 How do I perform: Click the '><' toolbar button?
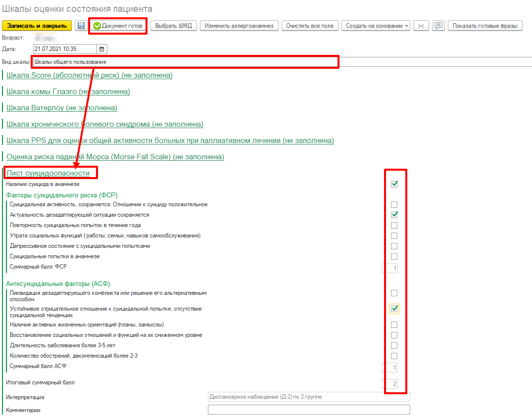[x=421, y=26]
